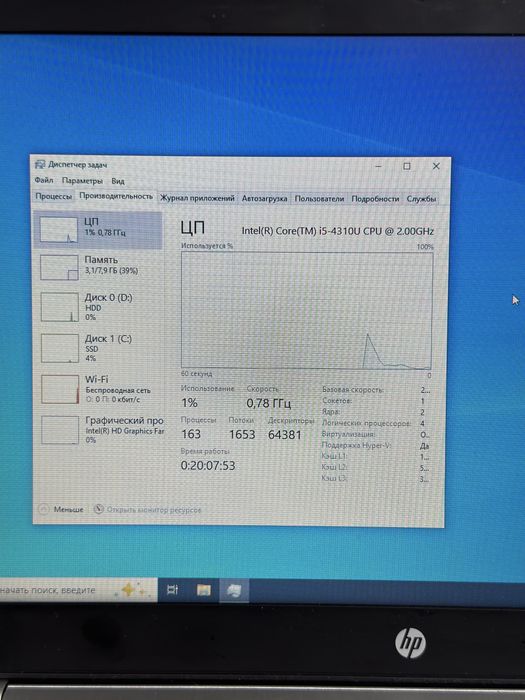525x700 pixels.
Task: Click the handles count 64381
Action: [x=284, y=435]
